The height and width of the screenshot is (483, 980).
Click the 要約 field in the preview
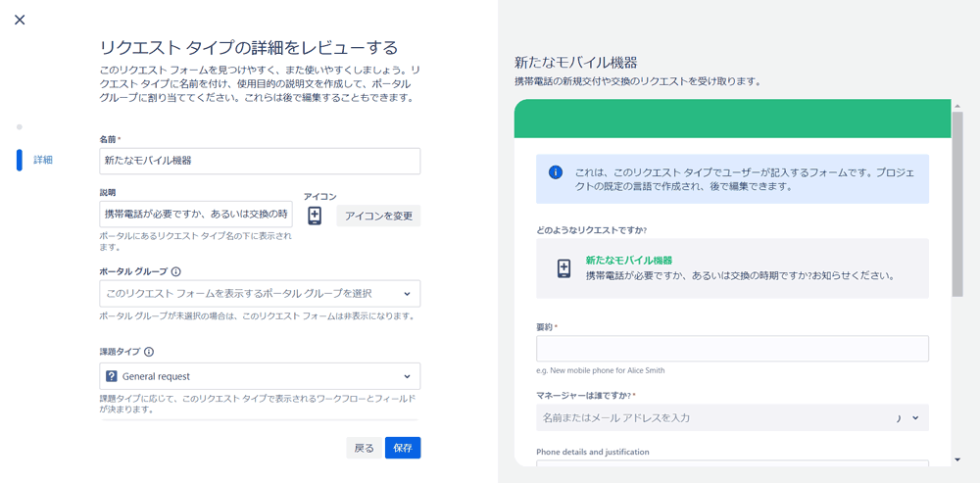(732, 349)
